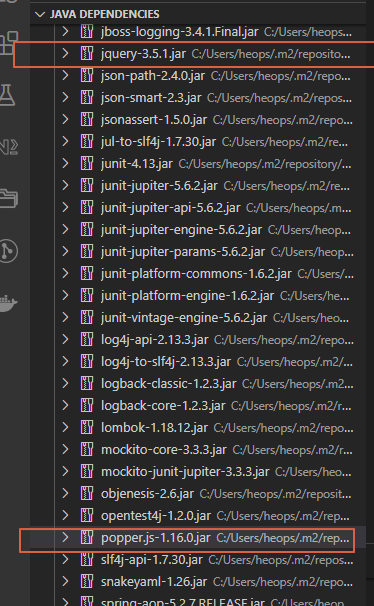Select lombok-1.18.12.jar entry
Viewport: 374px width, 606px height.
[198, 427]
